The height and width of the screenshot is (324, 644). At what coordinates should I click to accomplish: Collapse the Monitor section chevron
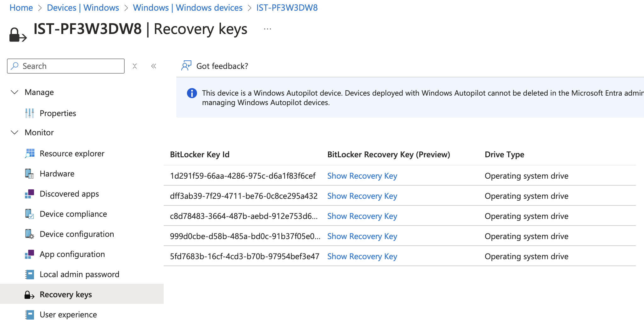14,132
